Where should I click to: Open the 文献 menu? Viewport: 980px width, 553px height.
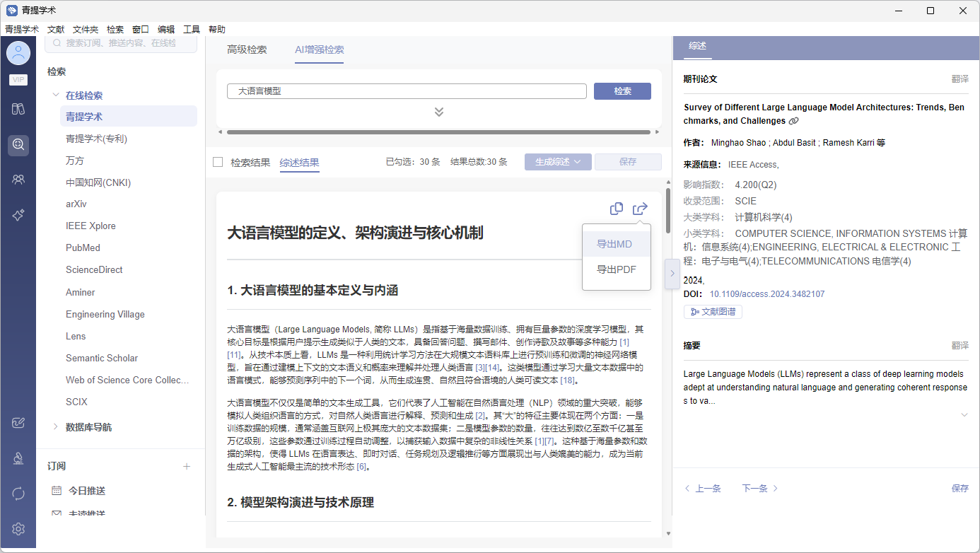point(56,30)
